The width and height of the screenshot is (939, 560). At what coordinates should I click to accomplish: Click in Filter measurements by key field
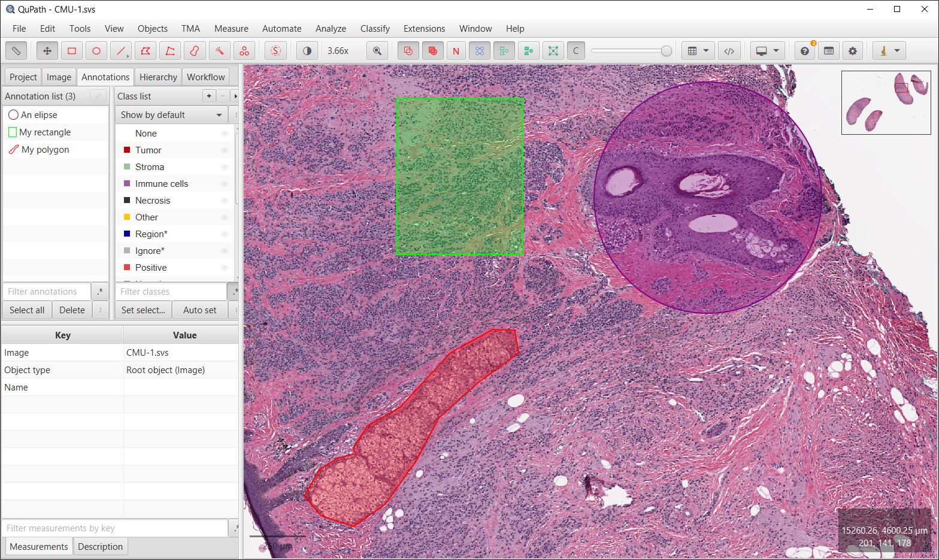115,528
